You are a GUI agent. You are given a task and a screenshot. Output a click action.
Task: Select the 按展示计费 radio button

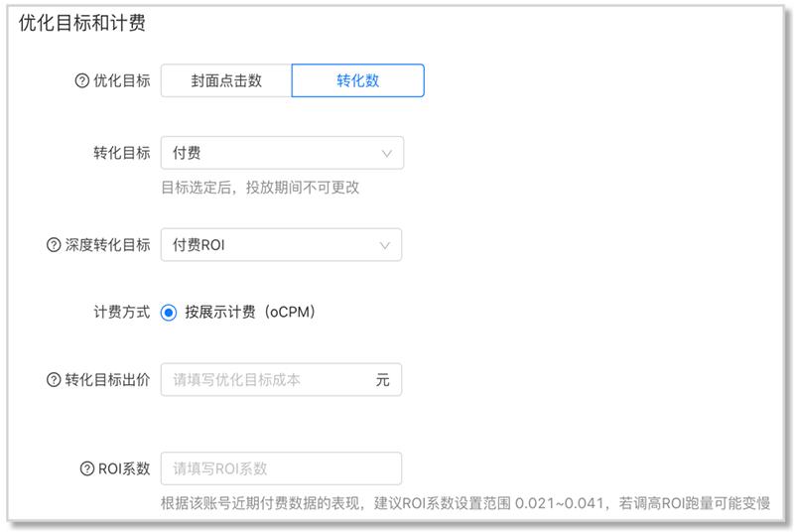169,313
